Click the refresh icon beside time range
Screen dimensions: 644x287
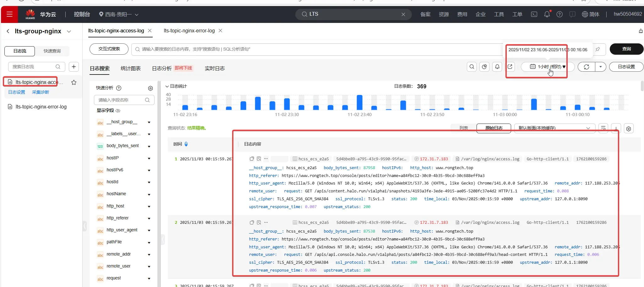[587, 67]
